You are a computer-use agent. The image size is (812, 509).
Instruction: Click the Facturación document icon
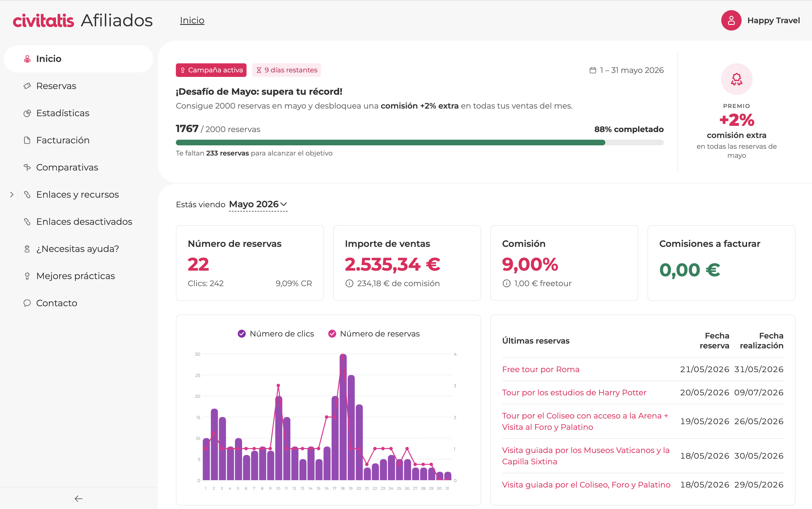27,140
